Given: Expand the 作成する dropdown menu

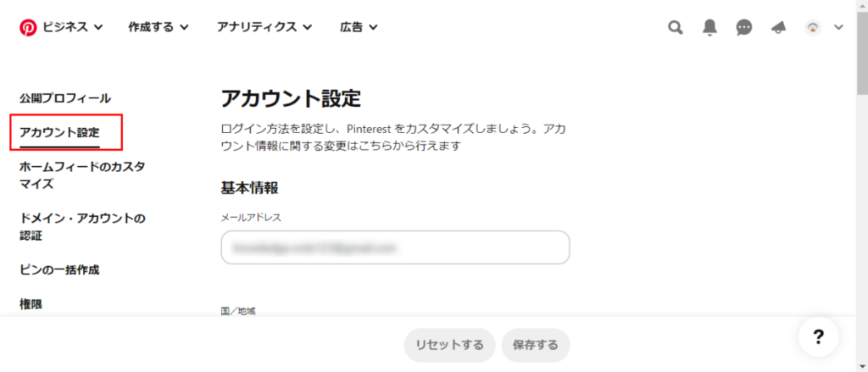Looking at the screenshot, I should (159, 26).
